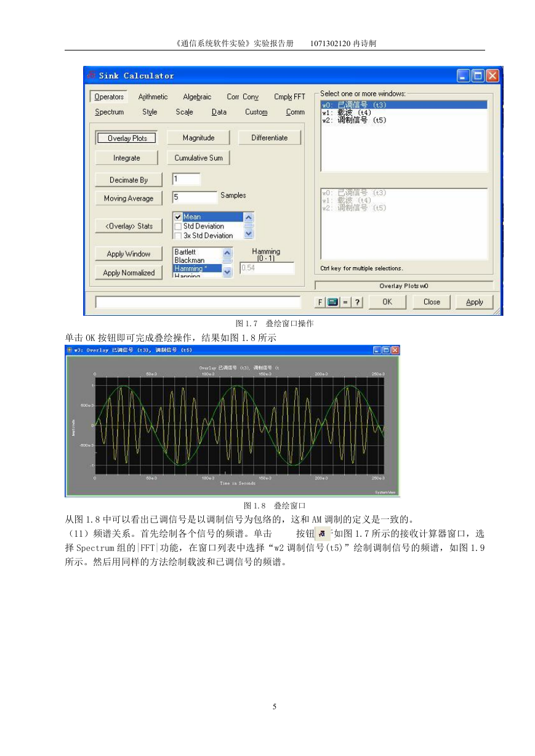Screen dimensions: 535x756
Task: Click the Decimate By button
Action: coord(129,180)
